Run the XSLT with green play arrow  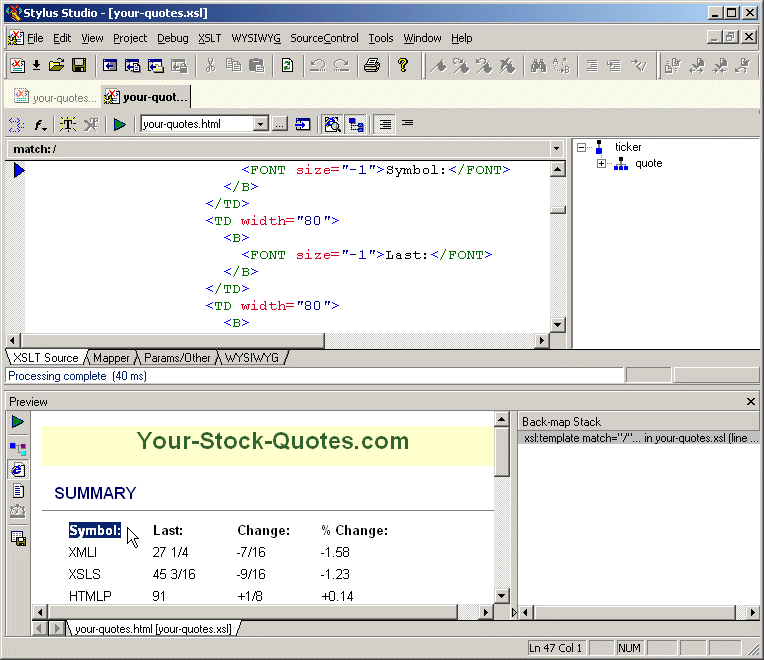pyautogui.click(x=119, y=125)
